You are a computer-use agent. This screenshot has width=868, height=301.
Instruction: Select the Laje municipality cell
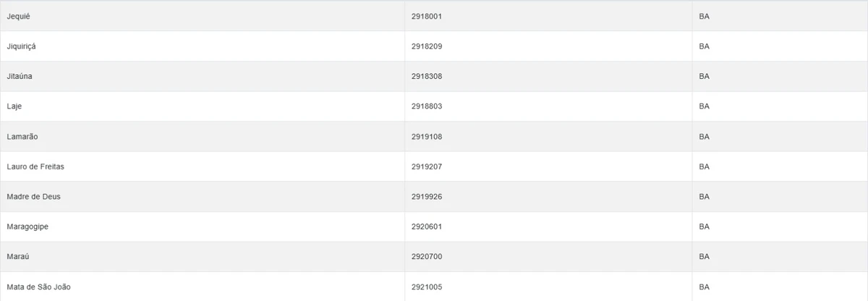pos(14,106)
